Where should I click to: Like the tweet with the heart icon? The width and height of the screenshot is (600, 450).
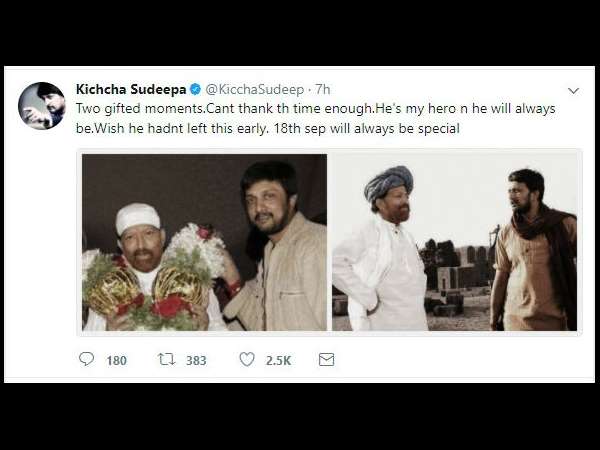(x=246, y=359)
